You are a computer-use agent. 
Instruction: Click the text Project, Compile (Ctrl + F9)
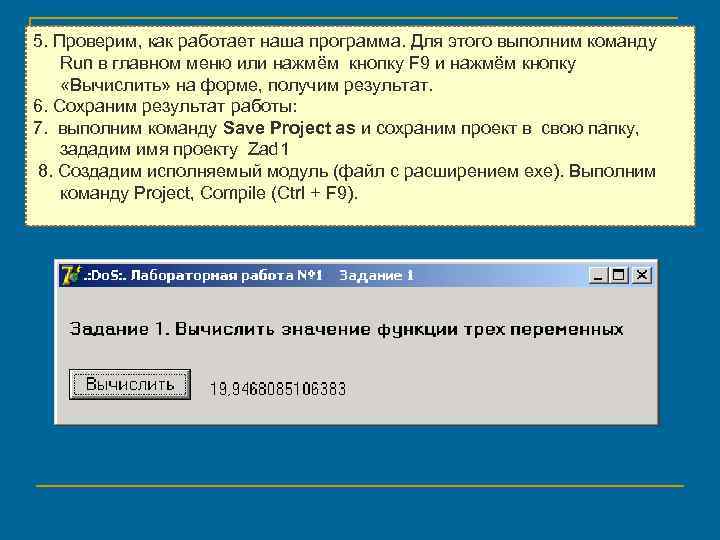point(246,193)
